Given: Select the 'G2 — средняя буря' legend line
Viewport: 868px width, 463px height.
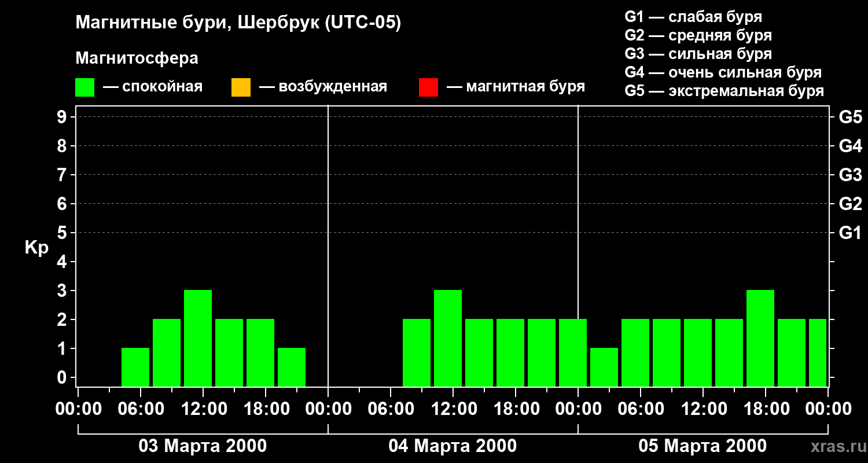Looking at the screenshot, I should [x=698, y=35].
